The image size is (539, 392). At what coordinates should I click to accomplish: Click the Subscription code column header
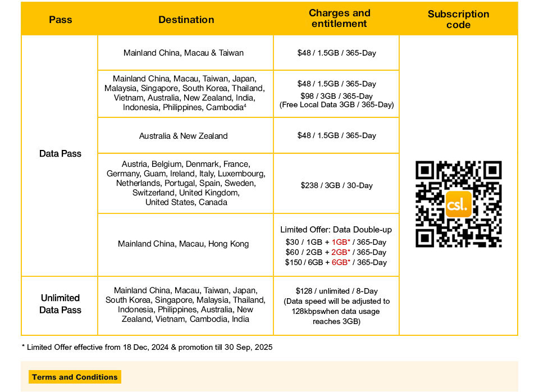[458, 19]
